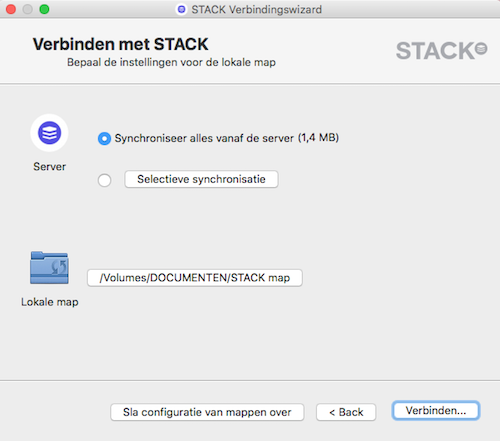Click the 'STACK Verbindingswizard' window title
The image size is (500, 441).
[257, 10]
